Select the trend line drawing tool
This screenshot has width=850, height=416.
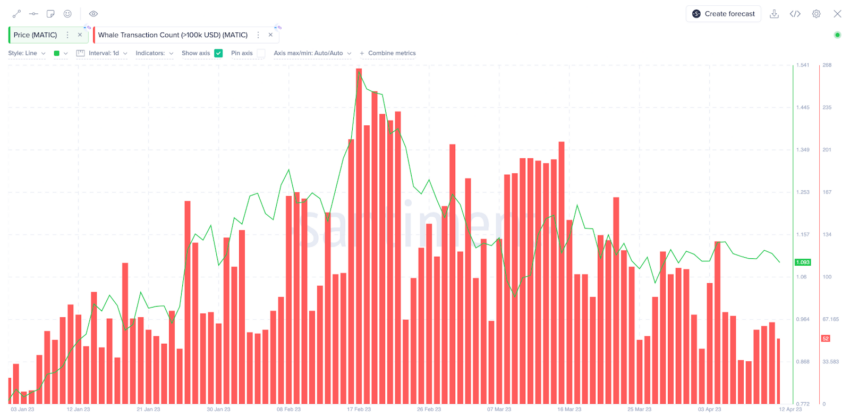click(16, 14)
